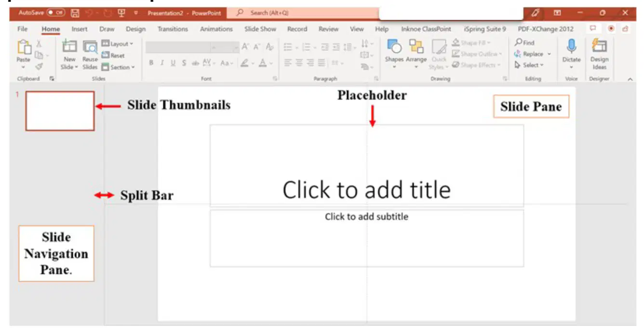Switch to the Animations tab
This screenshot has width=644, height=336.
[216, 29]
